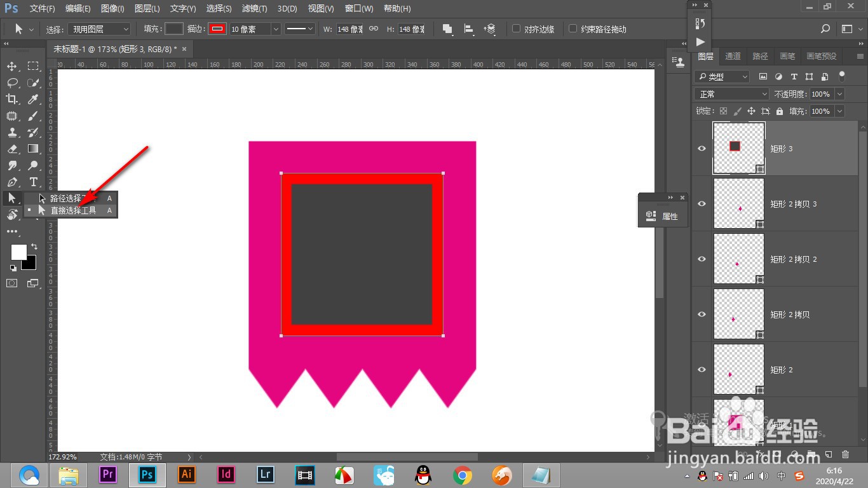Select the Clone Stamp tool

12,132
